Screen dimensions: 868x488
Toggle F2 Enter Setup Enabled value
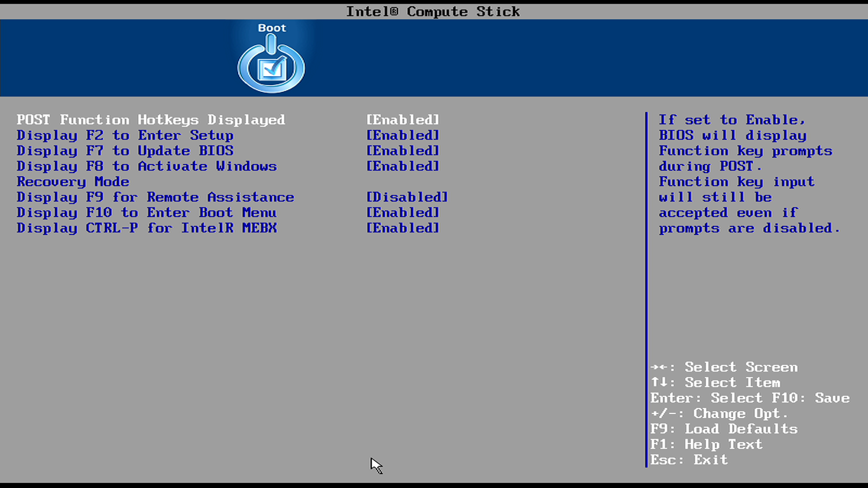click(x=402, y=136)
